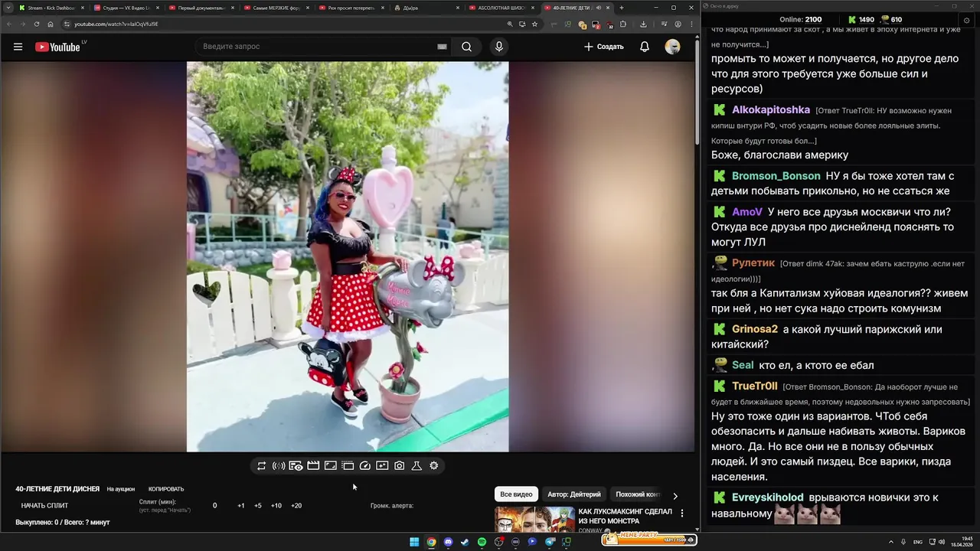
Task: Switch to Stream - Kick Dashboard tab
Action: click(x=50, y=8)
